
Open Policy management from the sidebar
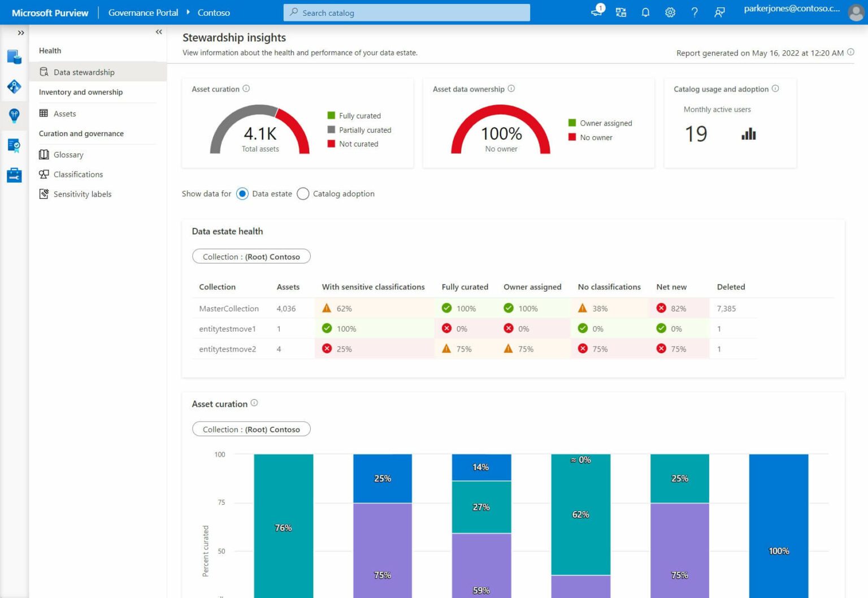[x=14, y=145]
